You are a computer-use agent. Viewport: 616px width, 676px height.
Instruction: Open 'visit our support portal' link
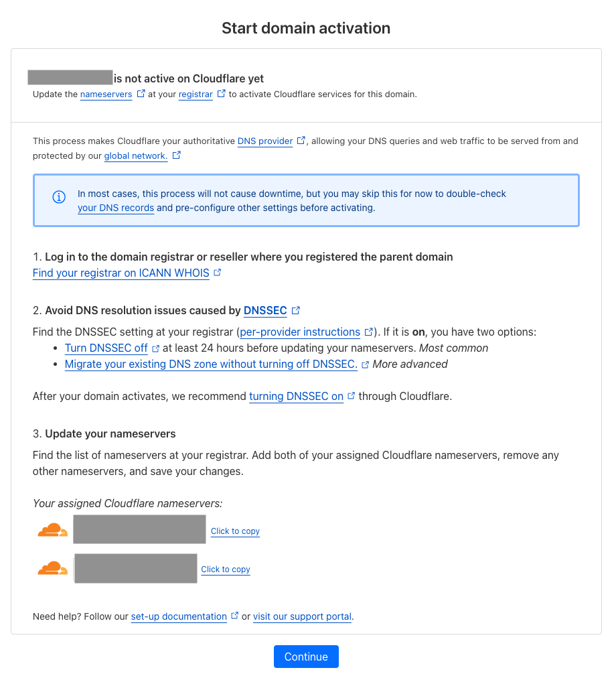pos(302,616)
